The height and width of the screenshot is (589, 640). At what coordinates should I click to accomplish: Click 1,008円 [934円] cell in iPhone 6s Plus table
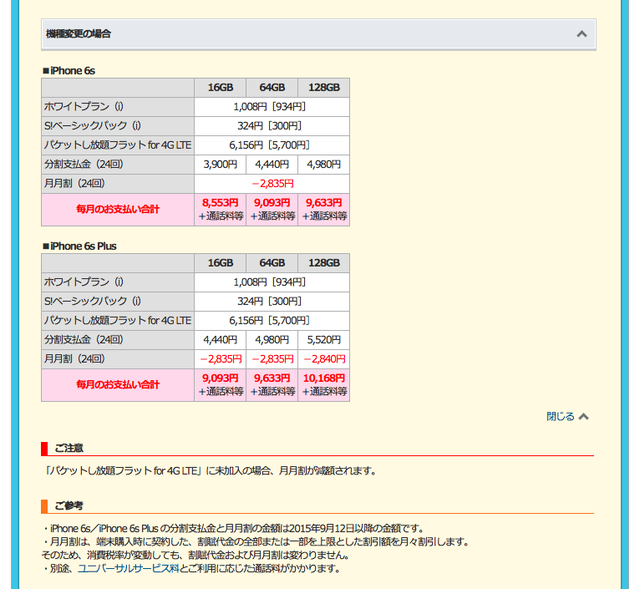click(272, 282)
